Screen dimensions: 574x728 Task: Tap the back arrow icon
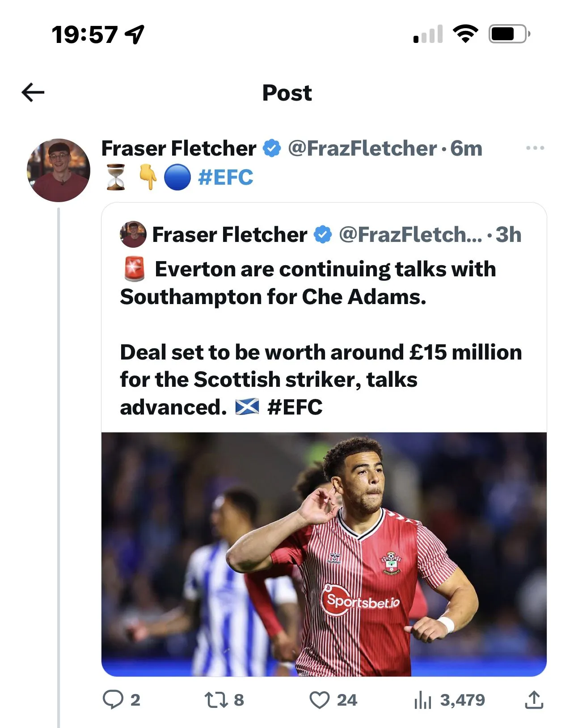(x=33, y=93)
